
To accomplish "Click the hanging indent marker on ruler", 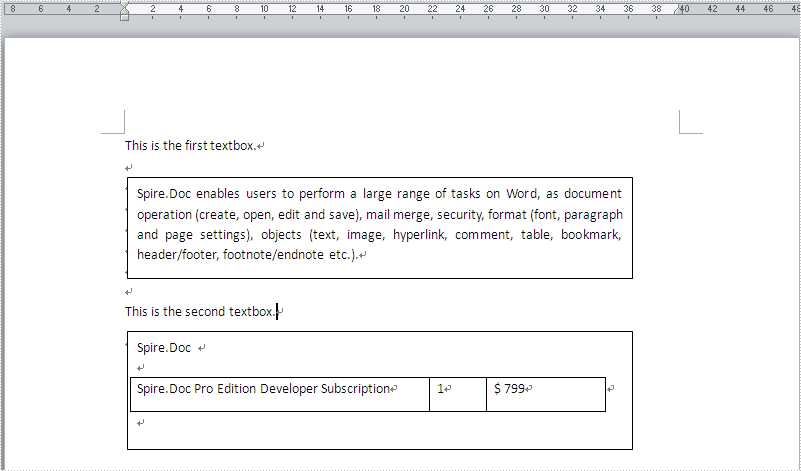I will (x=124, y=12).
